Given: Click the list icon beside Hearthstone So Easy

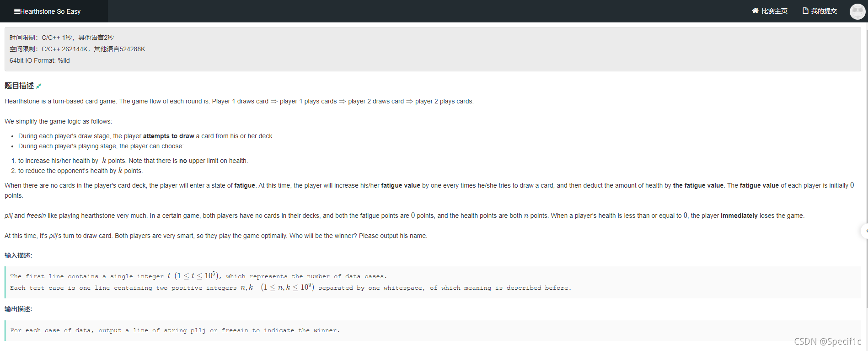Looking at the screenshot, I should coord(17,11).
